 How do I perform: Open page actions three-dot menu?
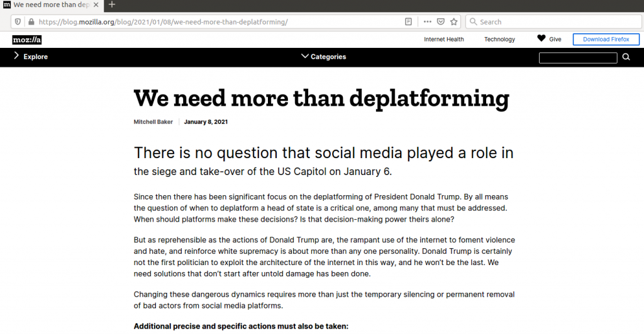tap(428, 22)
